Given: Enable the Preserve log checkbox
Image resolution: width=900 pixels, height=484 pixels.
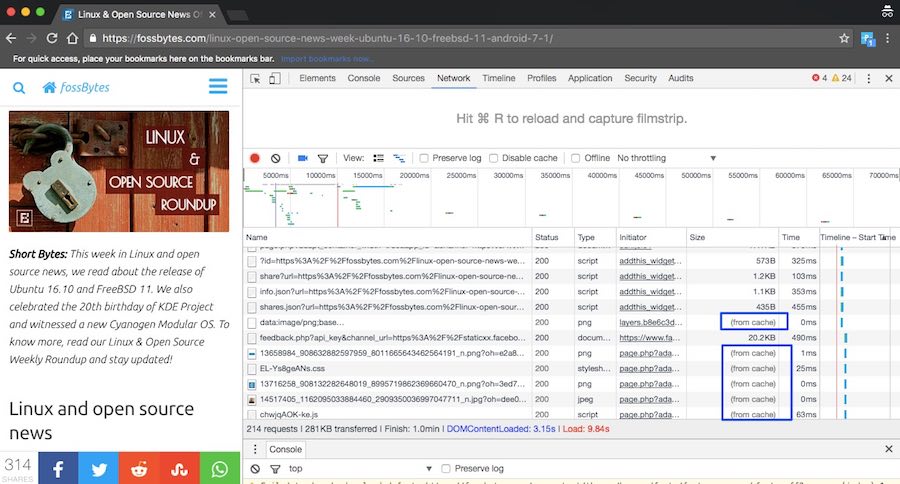Looking at the screenshot, I should [x=424, y=158].
